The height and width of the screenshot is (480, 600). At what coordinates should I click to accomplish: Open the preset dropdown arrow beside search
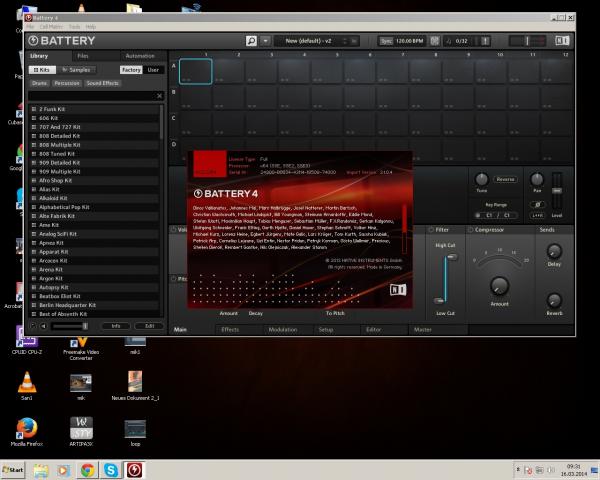(264, 41)
